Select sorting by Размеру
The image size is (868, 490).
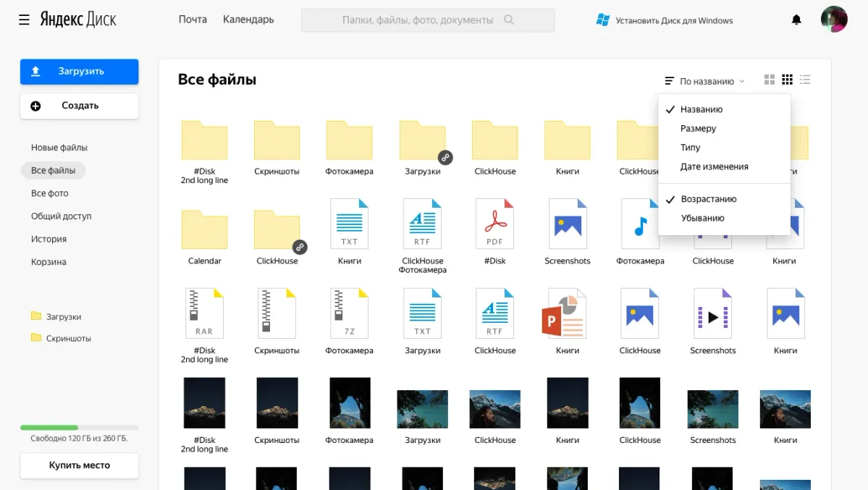tap(698, 128)
